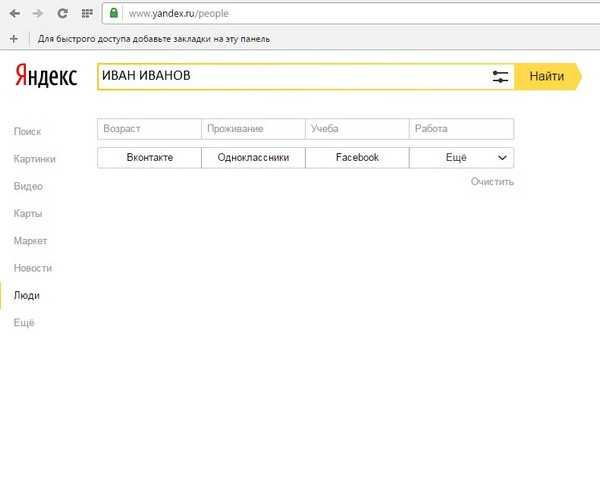Go back with the browser back arrow
The image size is (600, 487).
pos(15,14)
